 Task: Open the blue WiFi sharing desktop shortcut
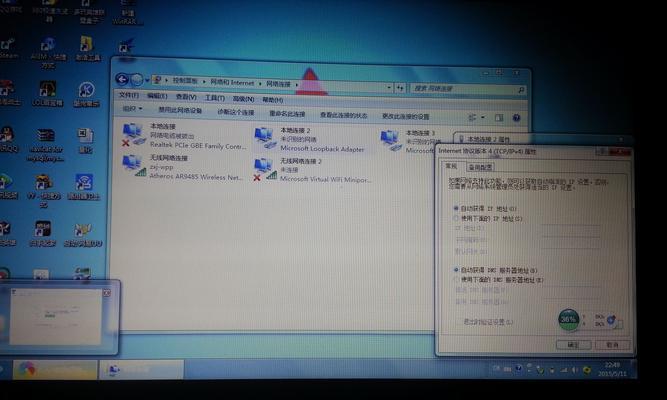click(x=84, y=186)
